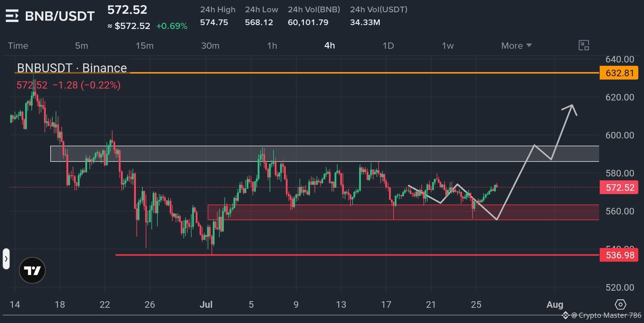644x323 pixels.
Task: Click the 9 date label on time axis
Action: coord(296,305)
